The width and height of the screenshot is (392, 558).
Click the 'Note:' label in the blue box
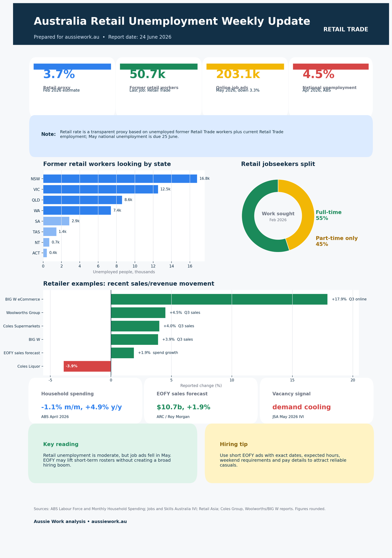coord(48,134)
